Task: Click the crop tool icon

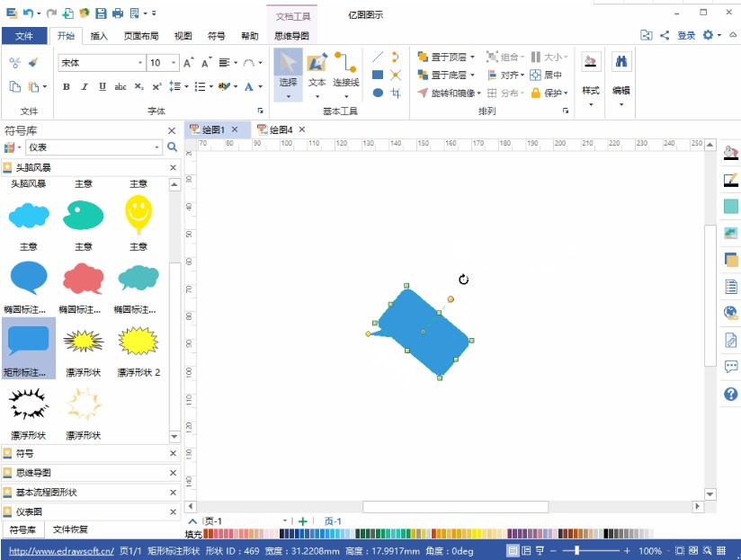Action: [x=396, y=93]
